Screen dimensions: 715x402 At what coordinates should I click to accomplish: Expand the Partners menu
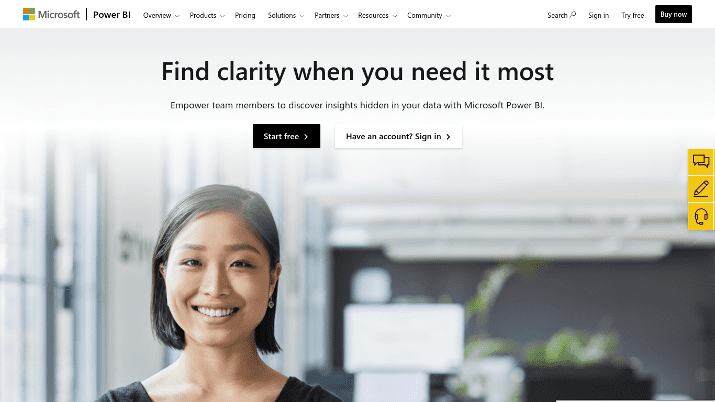331,15
